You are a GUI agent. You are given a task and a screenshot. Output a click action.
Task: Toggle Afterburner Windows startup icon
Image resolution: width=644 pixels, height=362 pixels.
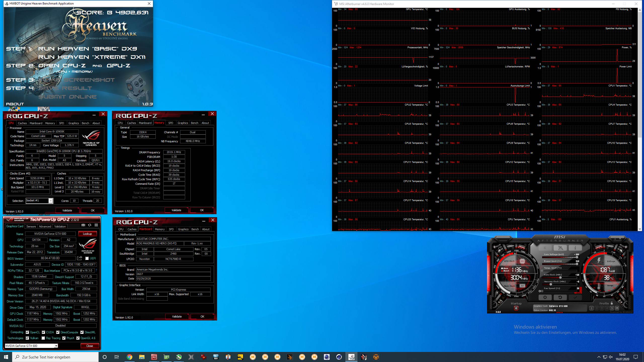(516, 308)
